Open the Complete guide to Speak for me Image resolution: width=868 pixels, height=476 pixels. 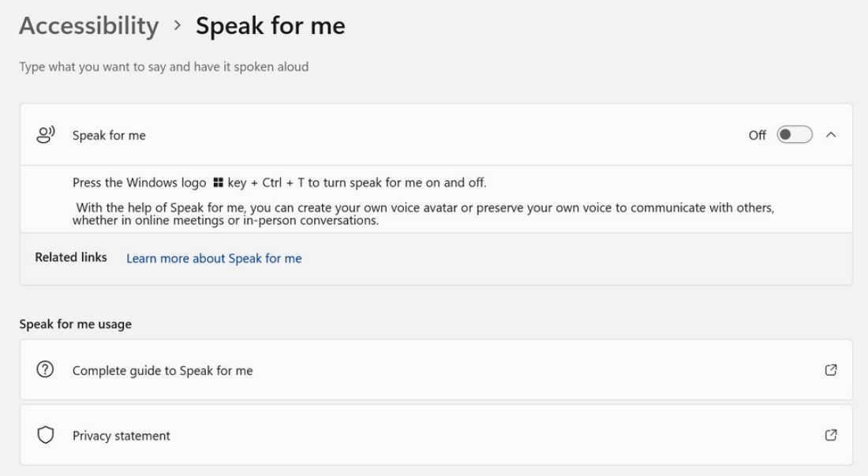(x=161, y=369)
